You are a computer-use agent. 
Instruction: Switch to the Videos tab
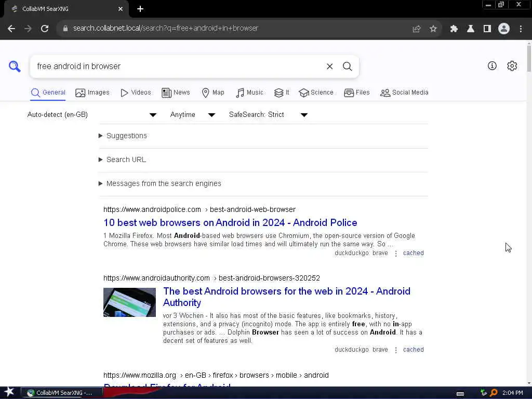[136, 92]
